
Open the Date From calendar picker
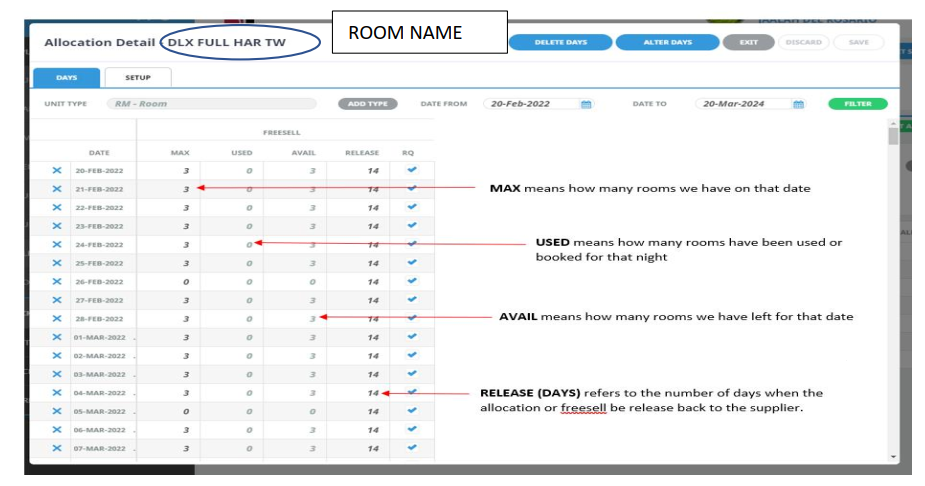[586, 104]
